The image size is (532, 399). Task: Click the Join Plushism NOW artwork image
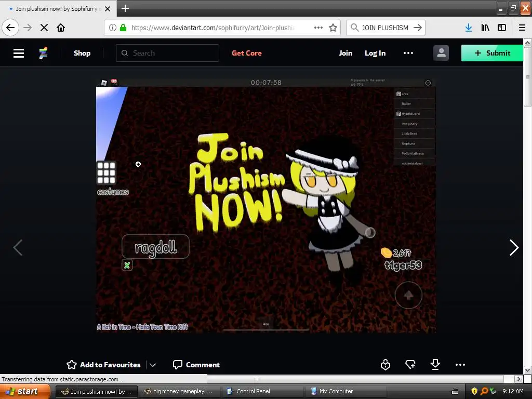266,205
